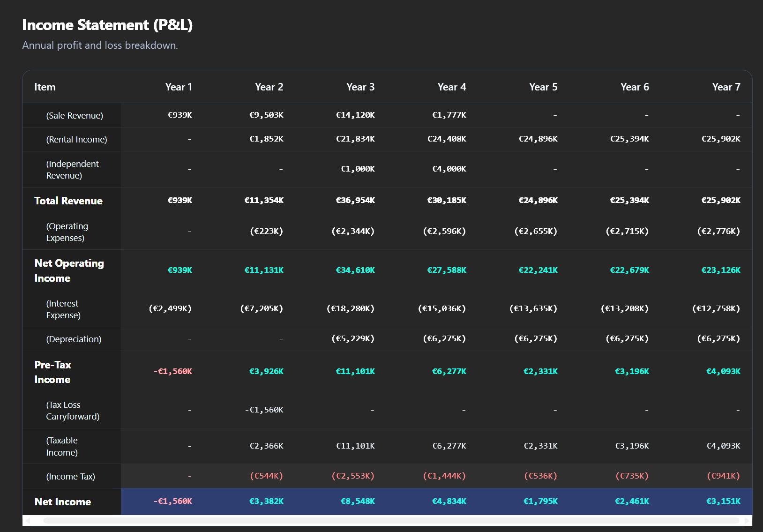Click the Income Statement (P&L) heading
This screenshot has width=763, height=532.
coord(107,25)
